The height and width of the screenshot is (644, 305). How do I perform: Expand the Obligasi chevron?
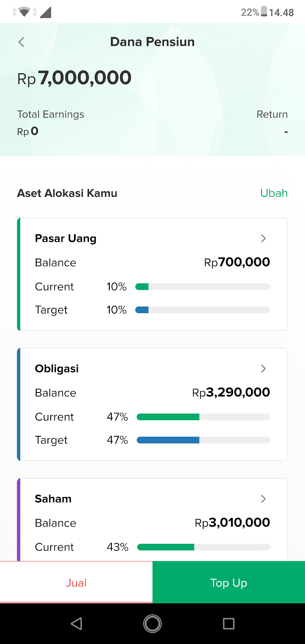click(x=263, y=368)
